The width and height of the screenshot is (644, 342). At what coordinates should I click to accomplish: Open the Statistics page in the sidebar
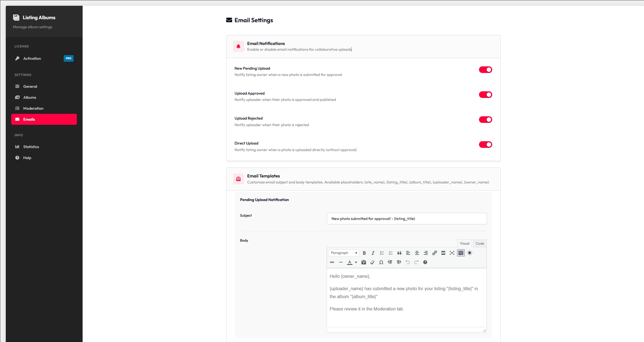click(31, 147)
